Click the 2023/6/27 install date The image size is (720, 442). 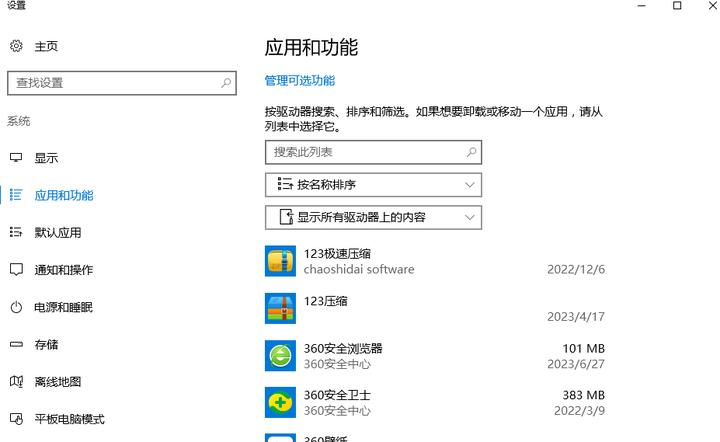(x=576, y=364)
